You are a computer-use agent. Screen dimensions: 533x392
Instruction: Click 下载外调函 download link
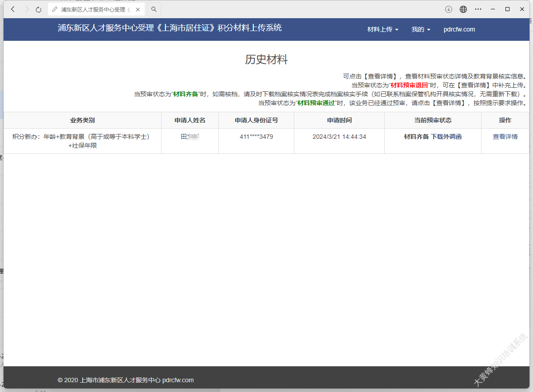446,137
